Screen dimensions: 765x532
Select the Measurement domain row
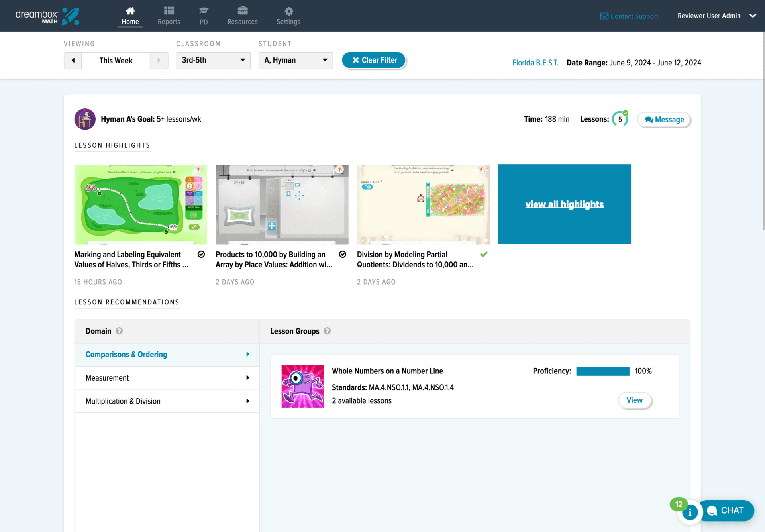tap(167, 378)
